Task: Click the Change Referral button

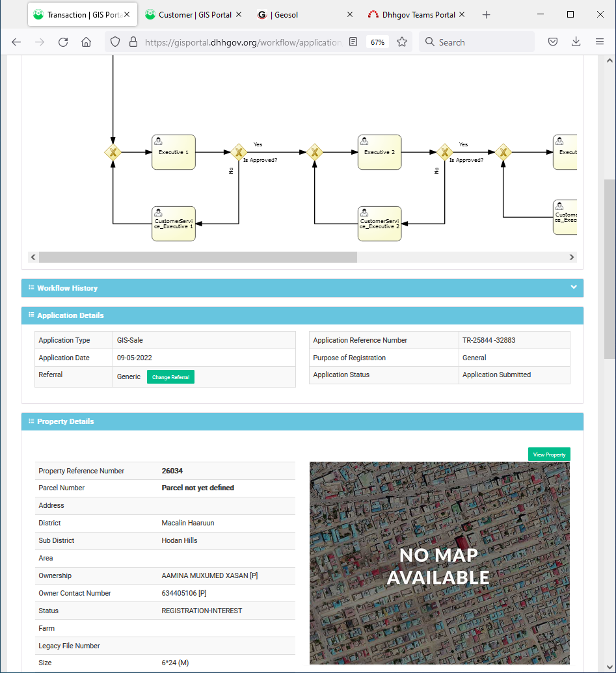Action: pyautogui.click(x=170, y=377)
